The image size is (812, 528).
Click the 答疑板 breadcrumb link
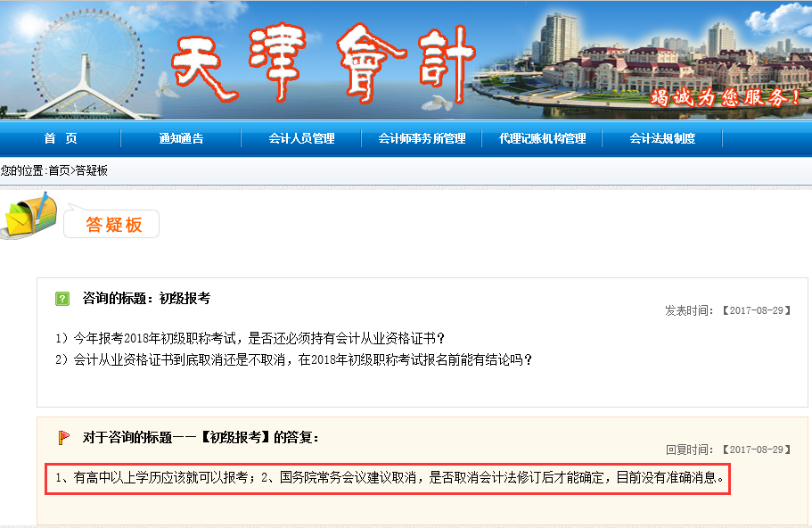(92, 170)
